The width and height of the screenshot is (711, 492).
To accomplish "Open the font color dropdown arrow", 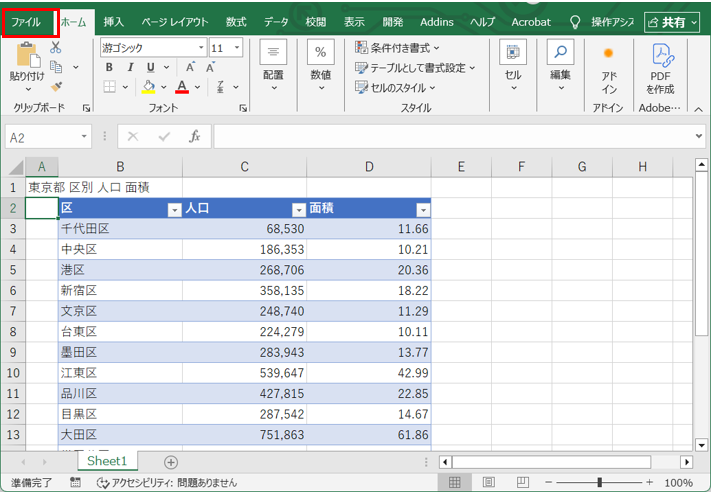I will (x=197, y=87).
